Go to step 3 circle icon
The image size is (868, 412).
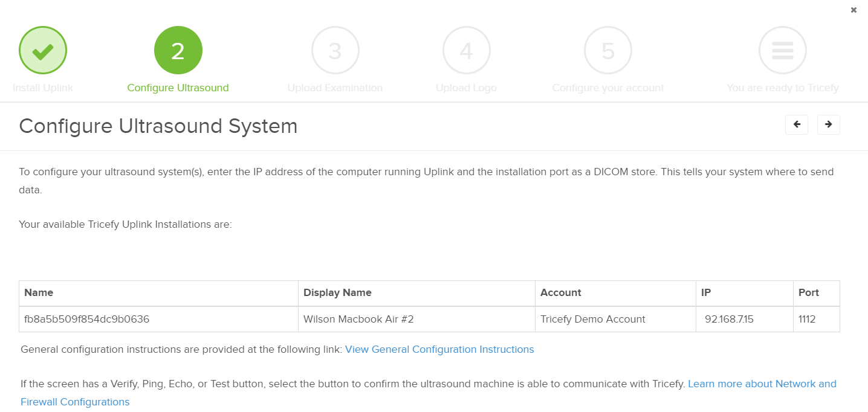(335, 51)
